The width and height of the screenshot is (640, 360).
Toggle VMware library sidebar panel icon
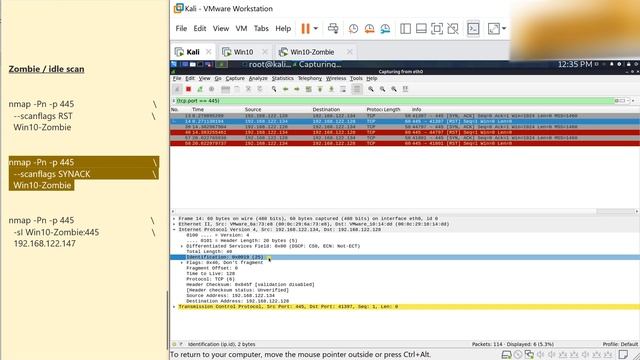(x=405, y=29)
